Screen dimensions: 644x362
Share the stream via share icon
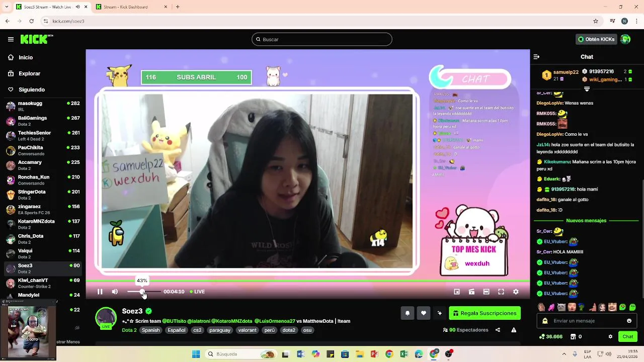click(x=498, y=330)
